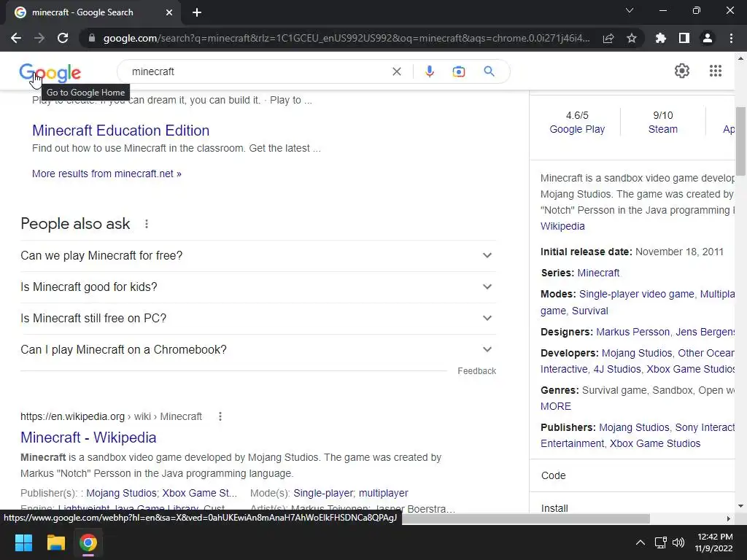The height and width of the screenshot is (560, 747).
Task: View site information lock icon
Action: (x=92, y=38)
